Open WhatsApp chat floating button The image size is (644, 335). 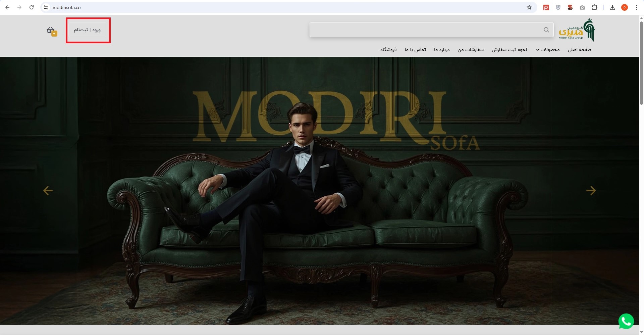coord(626,321)
